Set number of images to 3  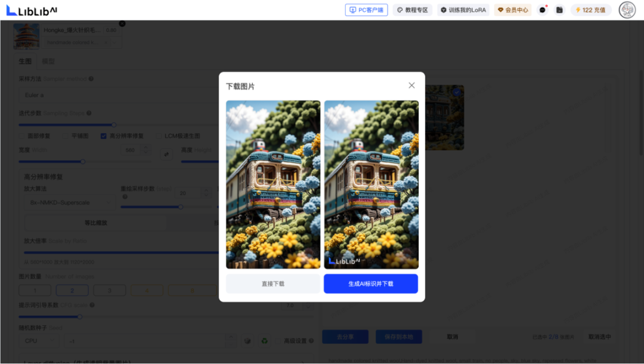pos(109,291)
